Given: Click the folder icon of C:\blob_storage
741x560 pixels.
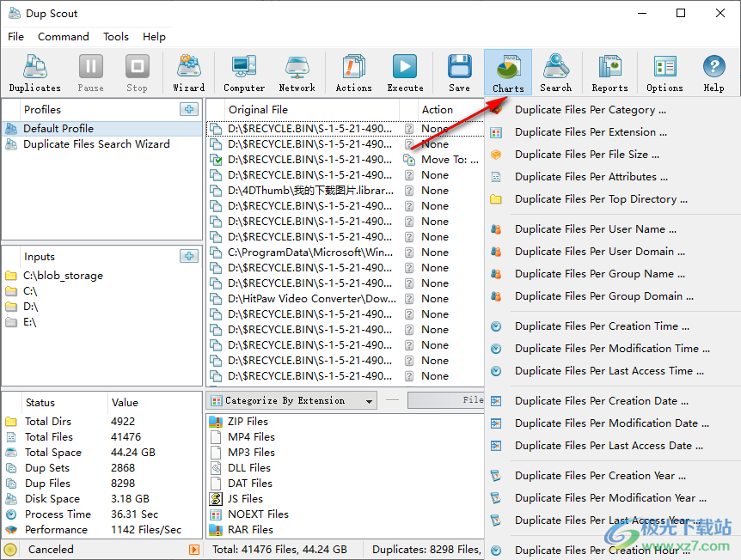Looking at the screenshot, I should coord(11,276).
